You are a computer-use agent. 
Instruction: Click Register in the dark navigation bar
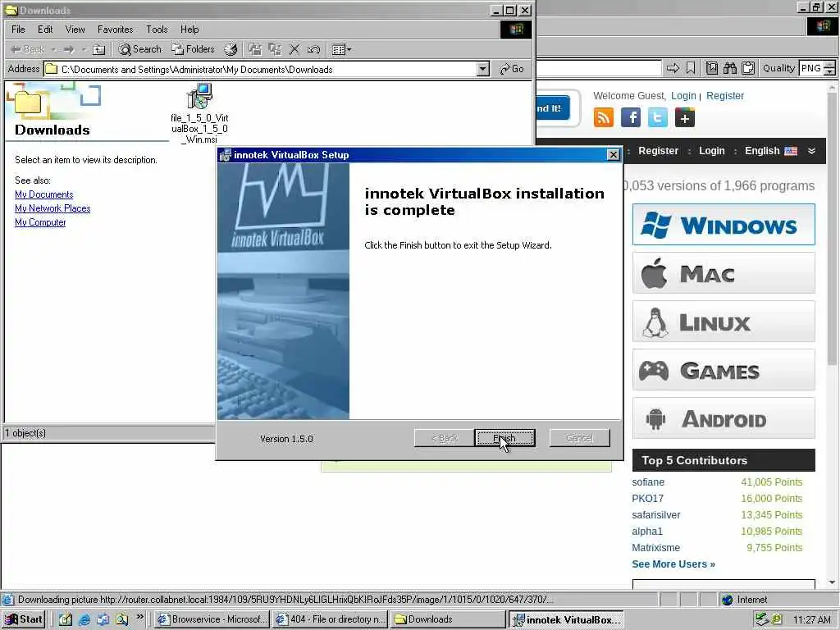pos(659,151)
